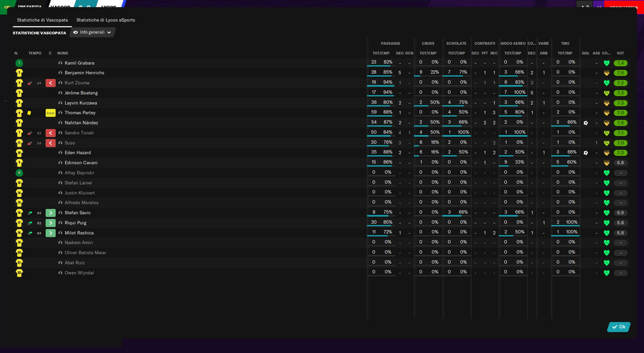Sort by the TEMPO column header
Screen dimensions: 644x353
[x=35, y=53]
